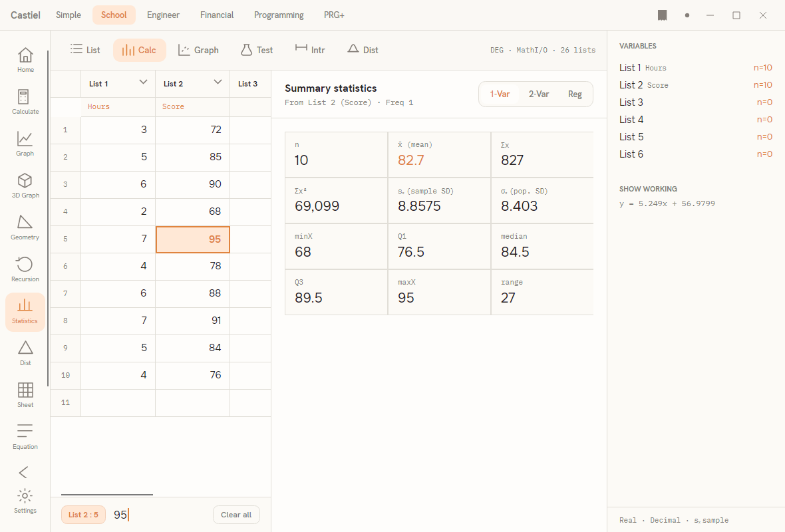This screenshot has width=785, height=532.
Task: Open the Dist toolbar item
Action: pos(363,50)
